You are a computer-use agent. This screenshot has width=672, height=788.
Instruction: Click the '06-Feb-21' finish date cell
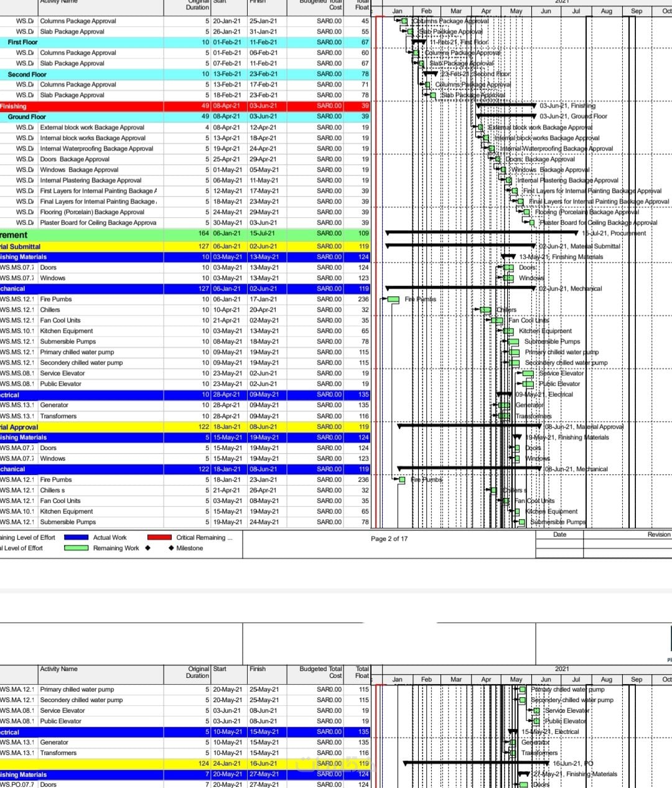pyautogui.click(x=263, y=53)
